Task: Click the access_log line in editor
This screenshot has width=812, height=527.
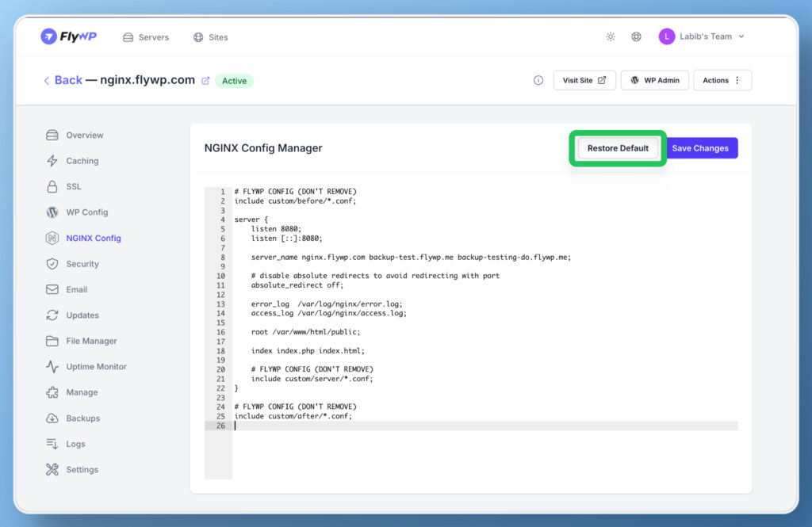Action: 329,313
